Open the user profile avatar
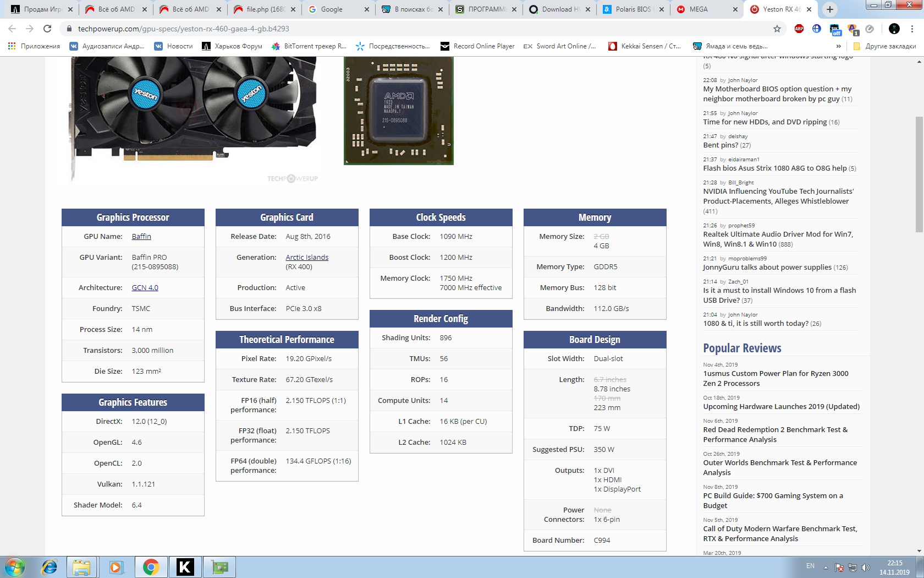Image resolution: width=924 pixels, height=578 pixels. coord(894,29)
